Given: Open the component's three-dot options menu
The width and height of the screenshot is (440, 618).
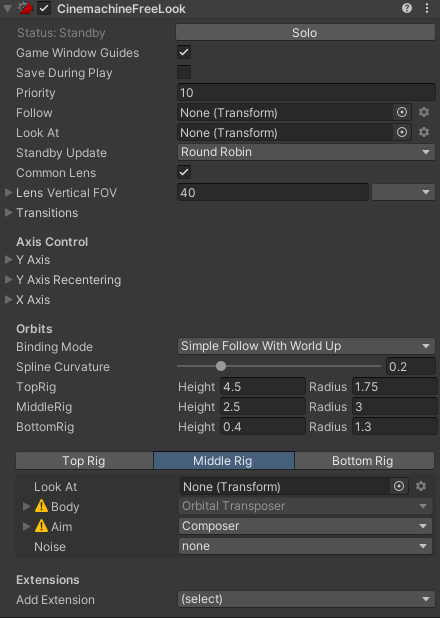Looking at the screenshot, I should tap(427, 8).
